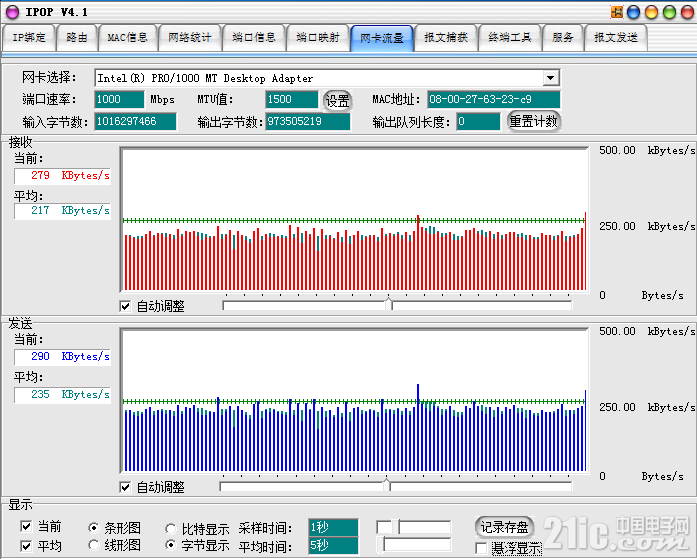The height and width of the screenshot is (559, 697).
Task: Click send average 235 KBytes/s value
Action: coord(62,395)
